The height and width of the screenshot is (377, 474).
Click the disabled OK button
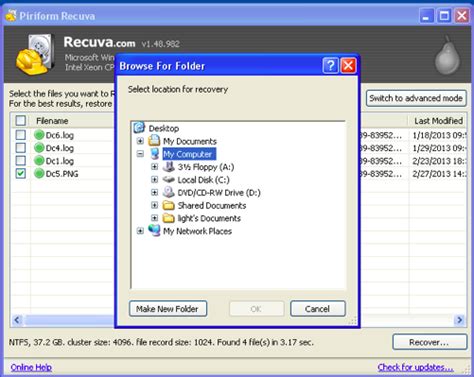(x=256, y=309)
